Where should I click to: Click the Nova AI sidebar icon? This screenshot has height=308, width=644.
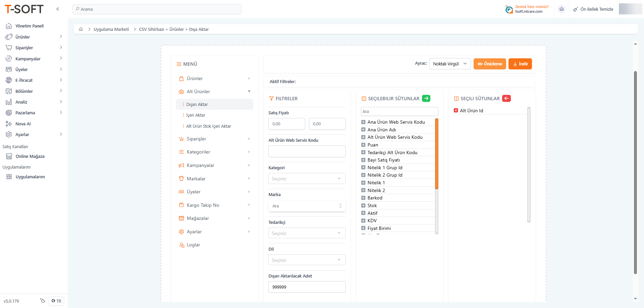tap(9, 124)
